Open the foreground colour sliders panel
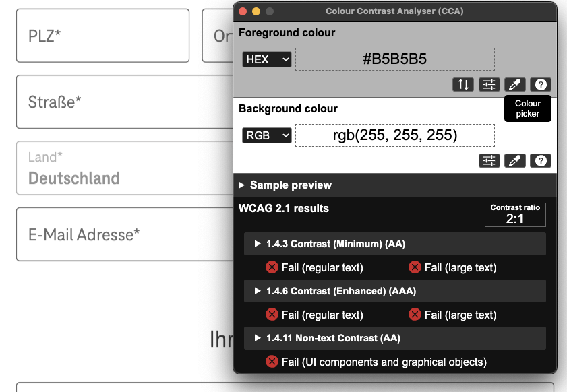 [489, 84]
